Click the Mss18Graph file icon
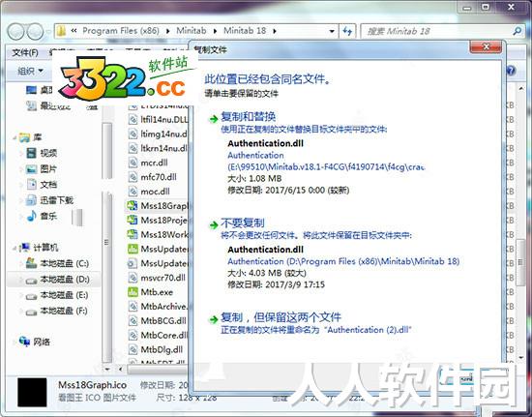Screen dimensions: 532x417 (133, 206)
